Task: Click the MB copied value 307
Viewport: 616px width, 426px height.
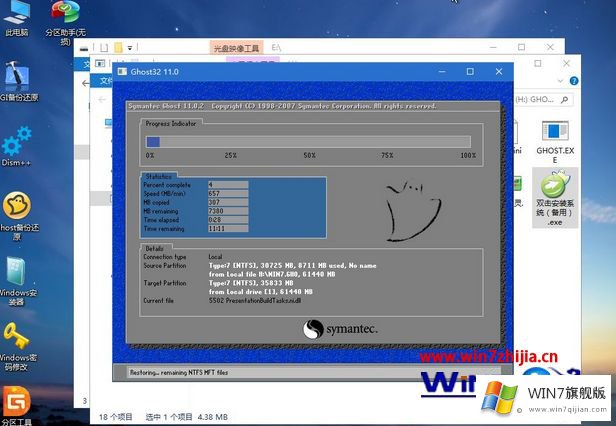Action: click(228, 202)
